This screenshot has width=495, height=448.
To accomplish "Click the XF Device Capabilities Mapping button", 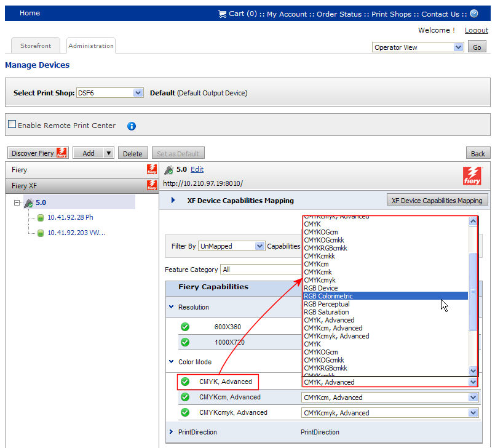I will click(437, 201).
